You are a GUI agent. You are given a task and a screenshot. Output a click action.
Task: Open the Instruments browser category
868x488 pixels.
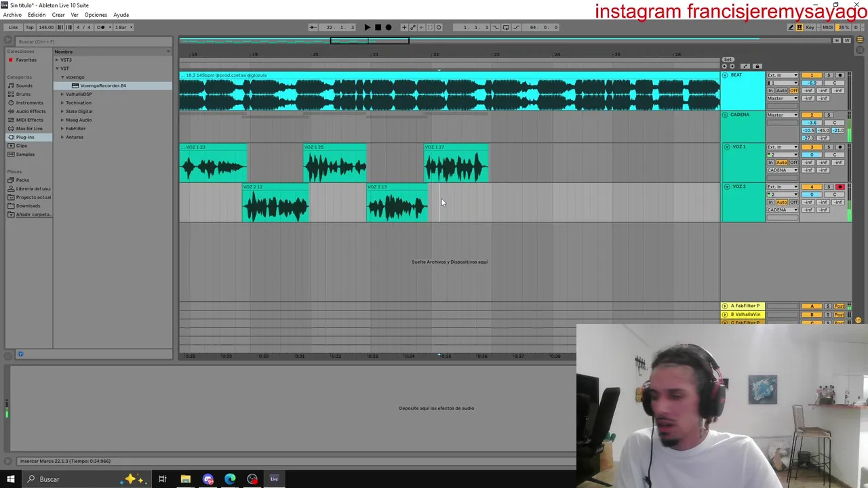coord(29,102)
